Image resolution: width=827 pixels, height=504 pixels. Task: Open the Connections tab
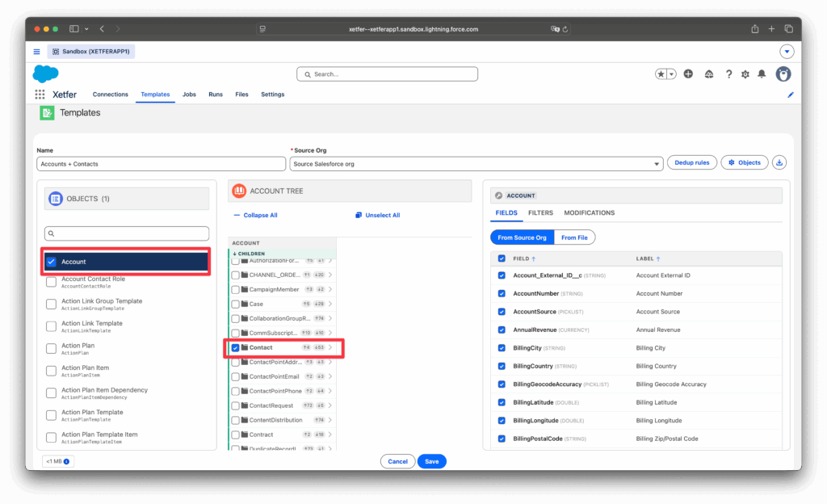(110, 94)
